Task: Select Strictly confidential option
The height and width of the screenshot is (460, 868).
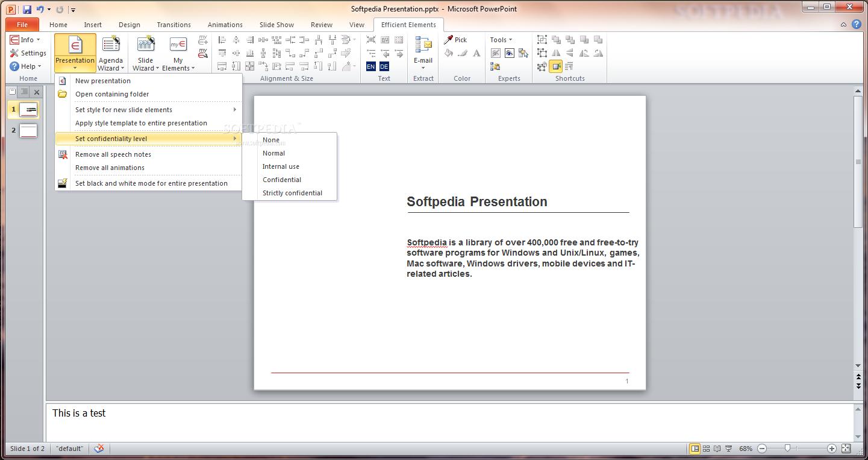Action: pyautogui.click(x=289, y=193)
